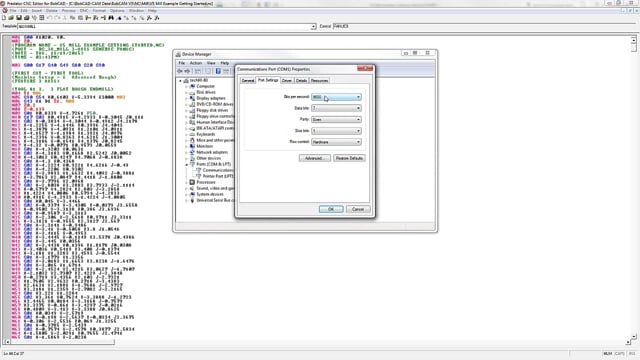Click the Advanced... button
This screenshot has height=360, width=640.
315,158
